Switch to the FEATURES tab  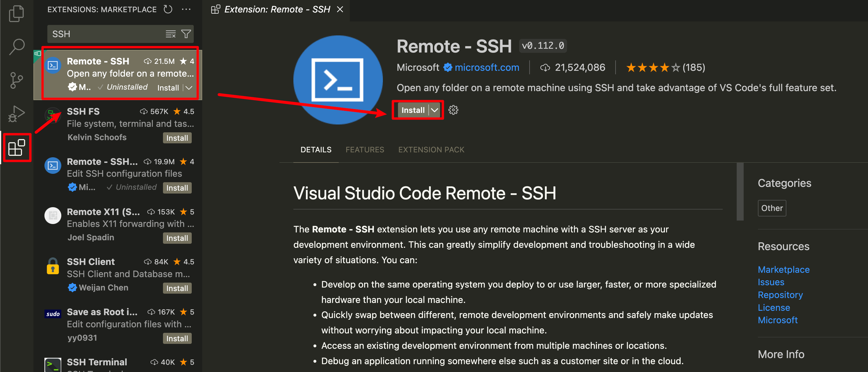click(x=365, y=149)
